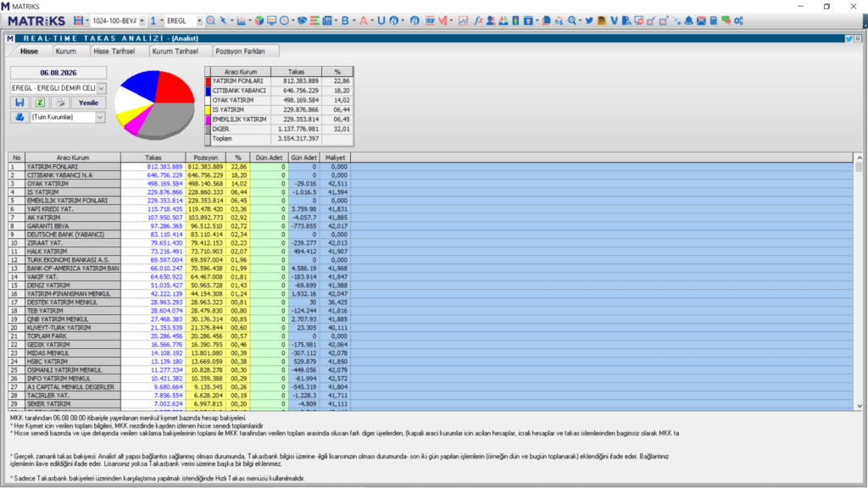Sort by the Maliyet column header
This screenshot has height=488, width=868.
click(335, 158)
